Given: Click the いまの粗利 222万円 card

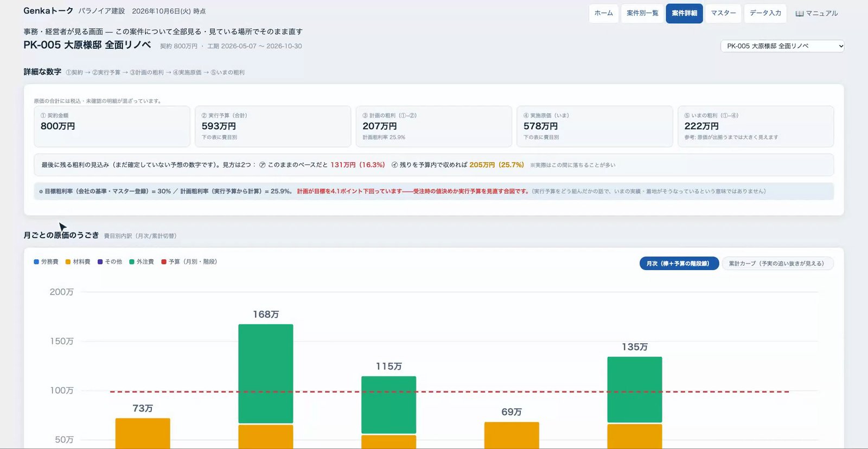Looking at the screenshot, I should pyautogui.click(x=756, y=126).
